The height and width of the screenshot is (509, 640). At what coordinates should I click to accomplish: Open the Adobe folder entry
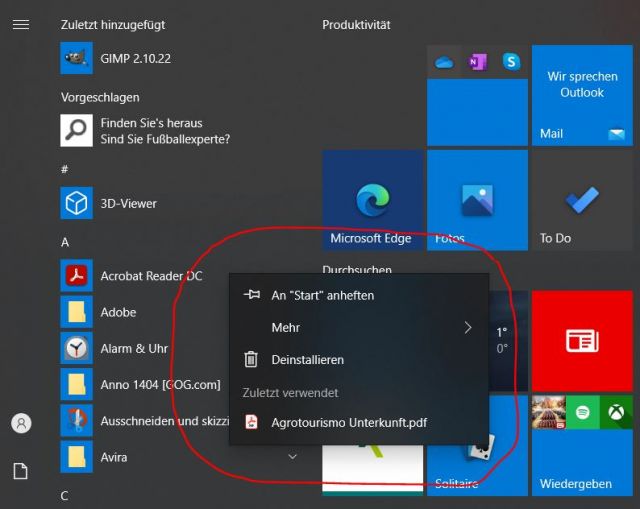coord(98,312)
